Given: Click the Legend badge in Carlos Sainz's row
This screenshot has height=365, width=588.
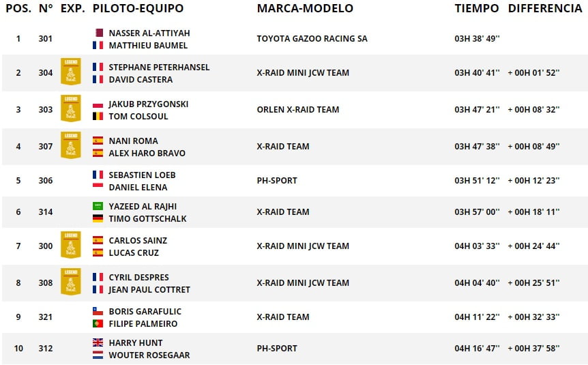Looking at the screenshot, I should [71, 244].
